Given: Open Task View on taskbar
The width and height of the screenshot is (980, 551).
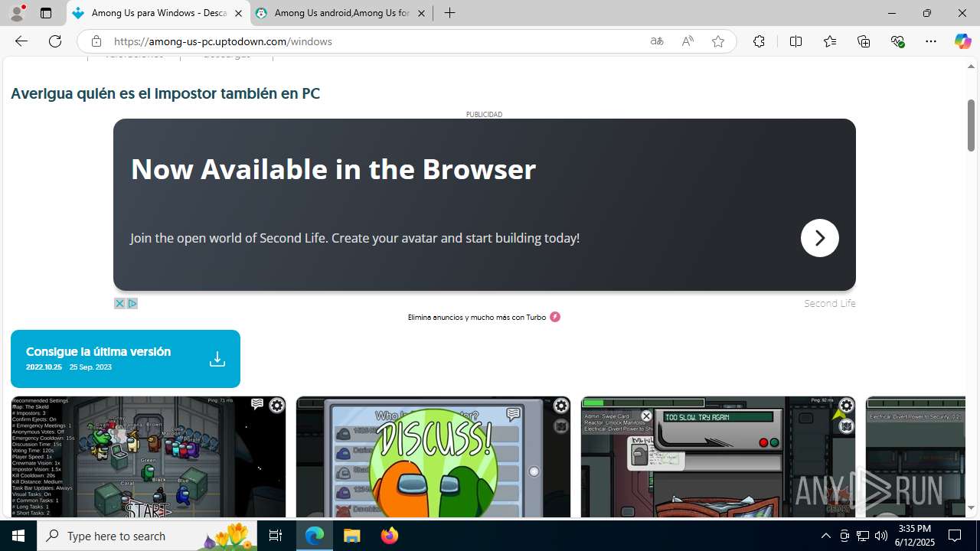Looking at the screenshot, I should (276, 536).
